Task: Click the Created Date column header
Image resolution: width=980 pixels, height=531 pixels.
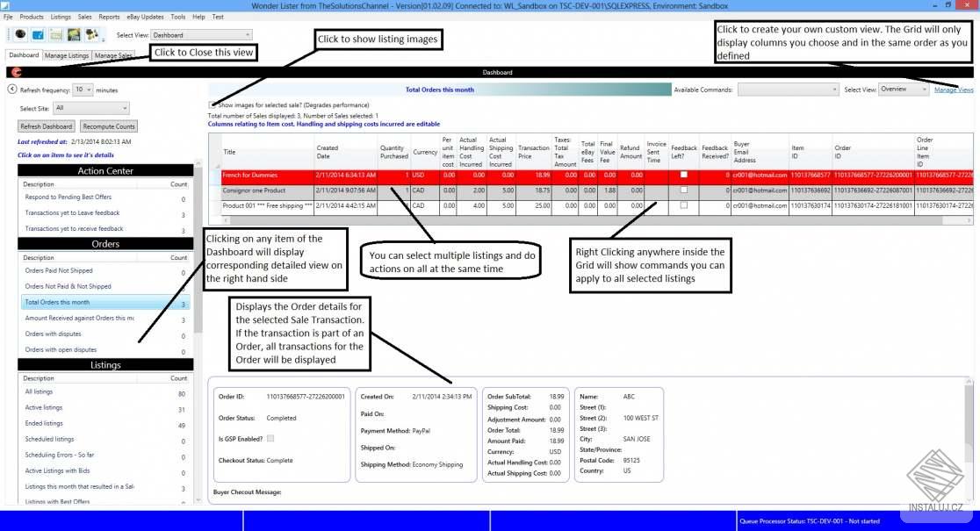Action: pos(345,152)
